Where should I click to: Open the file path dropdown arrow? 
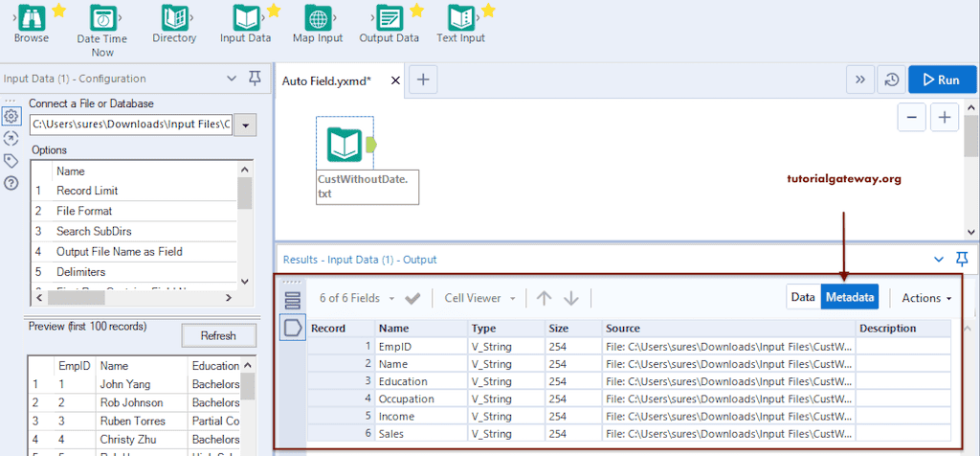click(245, 125)
